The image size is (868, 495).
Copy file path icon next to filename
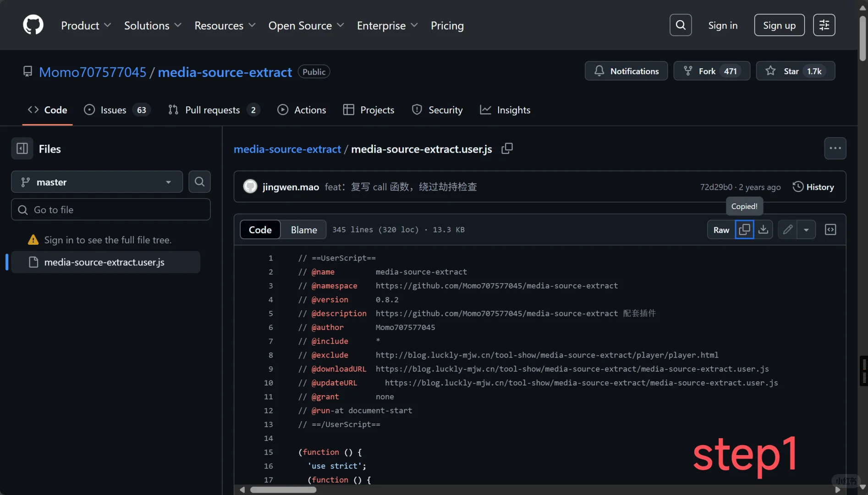(x=507, y=148)
